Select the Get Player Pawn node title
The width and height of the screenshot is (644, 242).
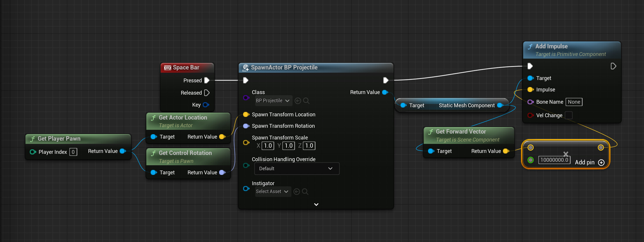click(59, 139)
